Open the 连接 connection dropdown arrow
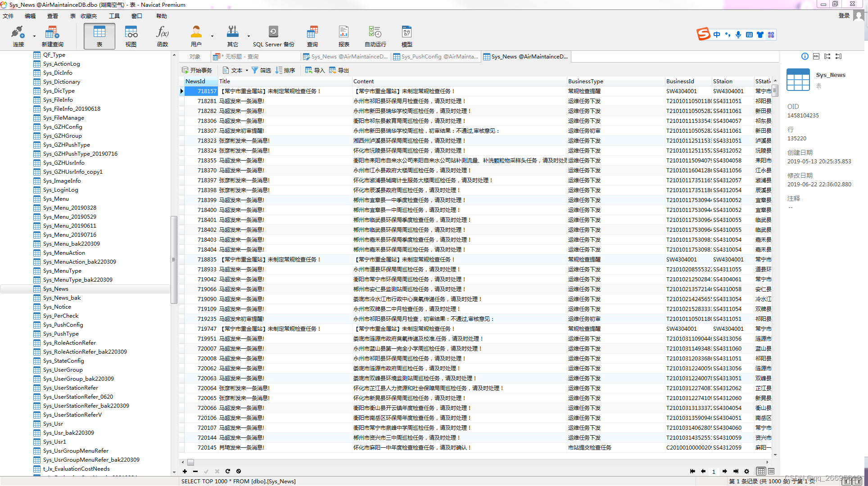Image resolution: width=868 pixels, height=486 pixels. click(34, 36)
